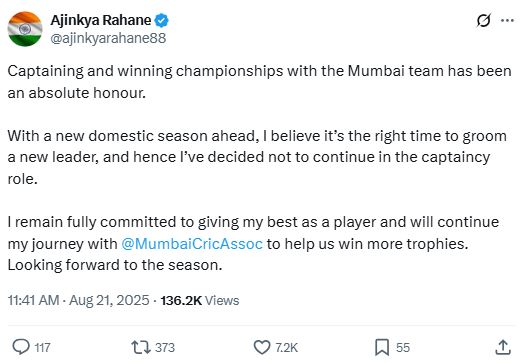Click the tweet text about captaincy role
Screen dimensions: 523x363
(x=257, y=157)
